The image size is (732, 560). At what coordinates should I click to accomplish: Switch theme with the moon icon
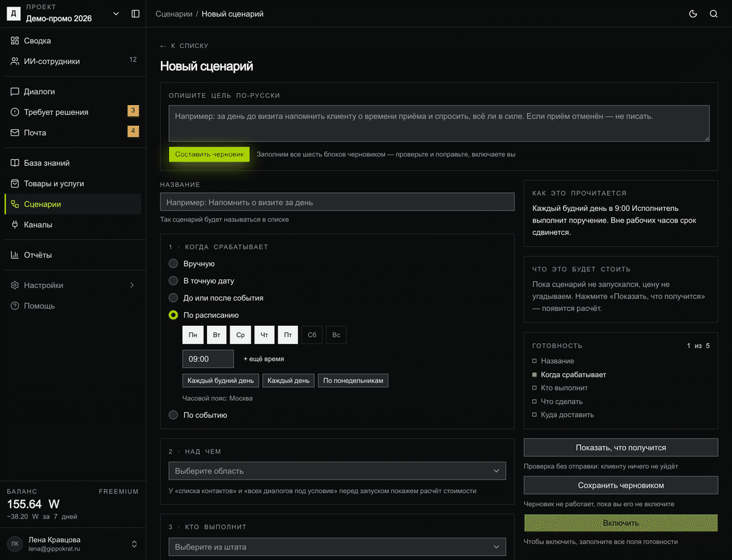[693, 14]
